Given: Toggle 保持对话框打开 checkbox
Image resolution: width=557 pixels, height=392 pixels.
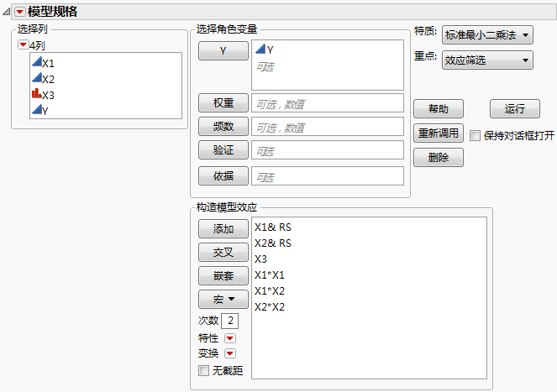Looking at the screenshot, I should 475,136.
